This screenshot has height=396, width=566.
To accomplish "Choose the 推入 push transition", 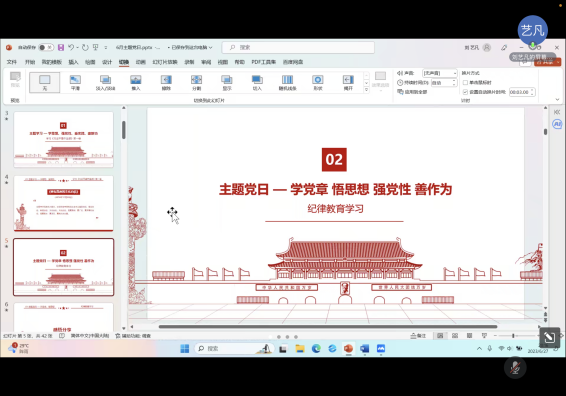I will click(136, 82).
